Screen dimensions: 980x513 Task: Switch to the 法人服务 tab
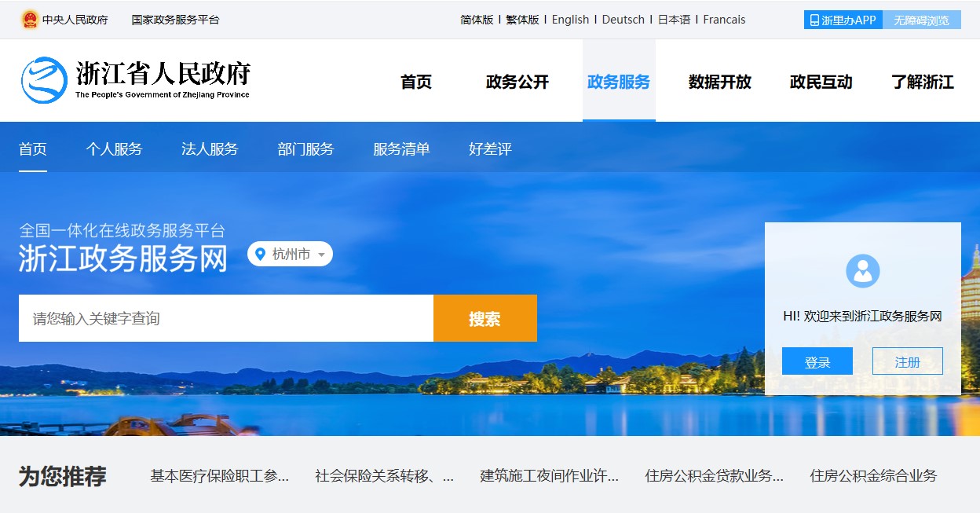tap(209, 148)
